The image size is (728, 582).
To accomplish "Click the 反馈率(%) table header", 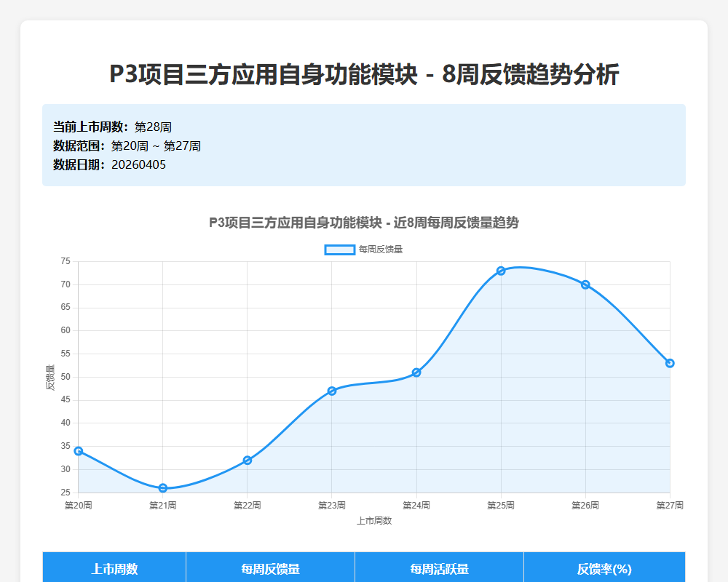I will pos(604,568).
